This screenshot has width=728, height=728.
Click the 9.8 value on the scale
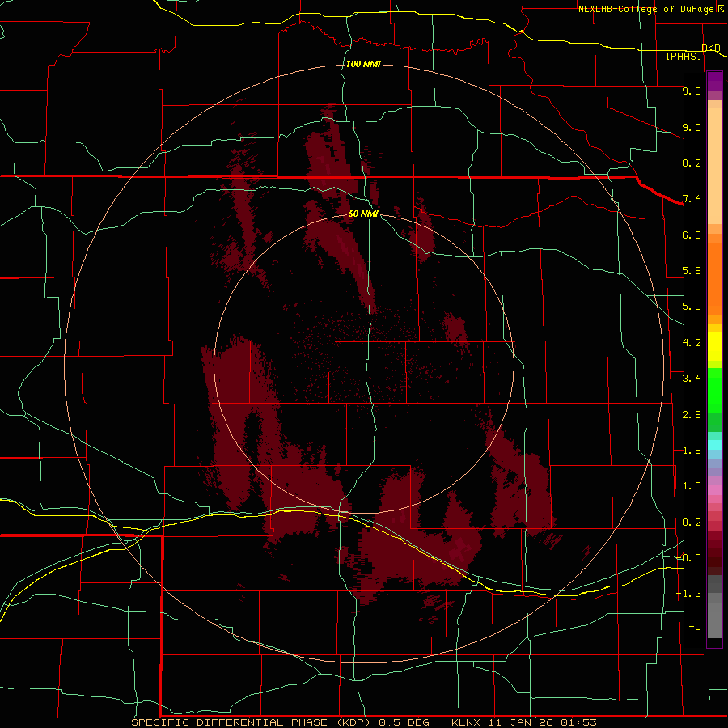[692, 91]
